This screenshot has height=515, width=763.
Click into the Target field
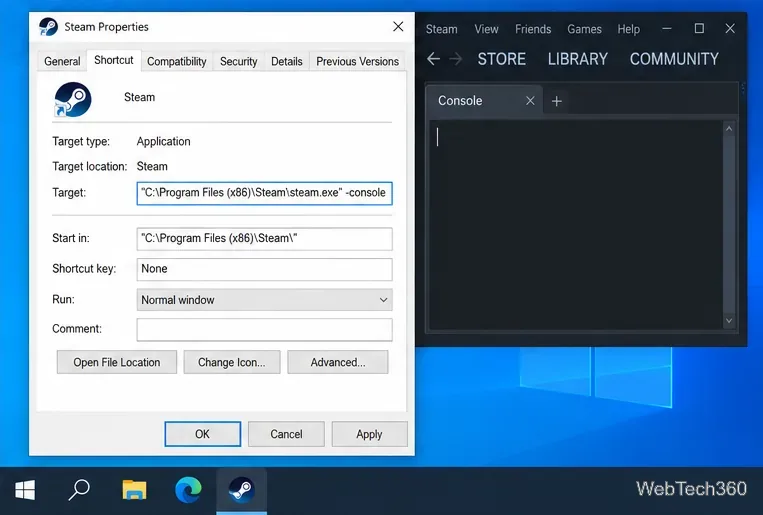pos(264,193)
